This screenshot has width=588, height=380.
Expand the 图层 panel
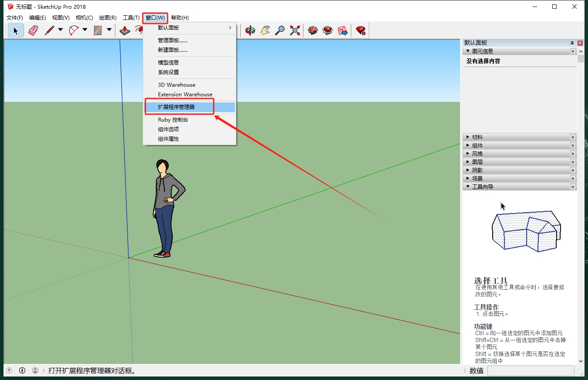coord(468,162)
